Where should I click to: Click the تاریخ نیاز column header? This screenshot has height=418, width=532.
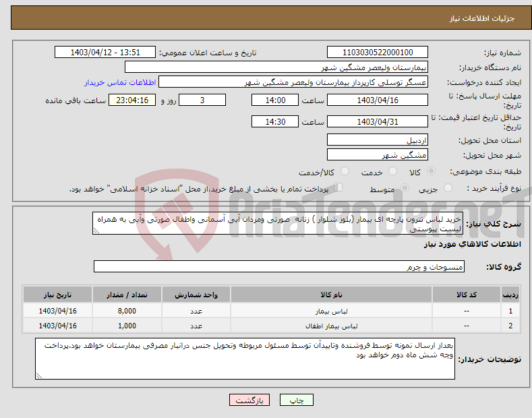click(x=58, y=295)
